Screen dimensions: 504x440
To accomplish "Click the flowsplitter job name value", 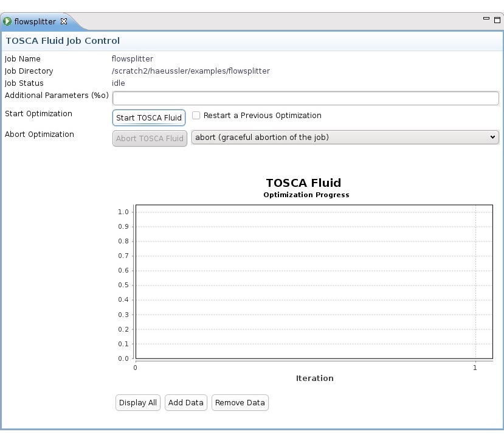I will 133,59.
